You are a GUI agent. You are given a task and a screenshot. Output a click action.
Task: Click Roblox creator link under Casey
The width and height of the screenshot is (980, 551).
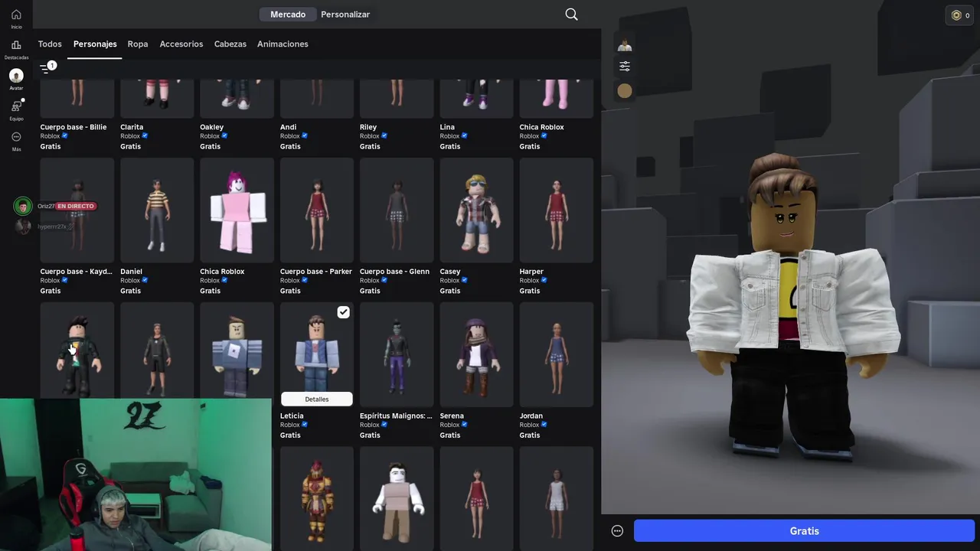tap(449, 281)
